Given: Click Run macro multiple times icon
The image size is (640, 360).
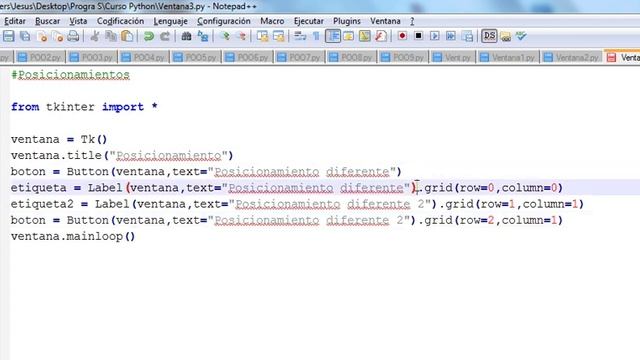Looking at the screenshot, I should click(451, 36).
